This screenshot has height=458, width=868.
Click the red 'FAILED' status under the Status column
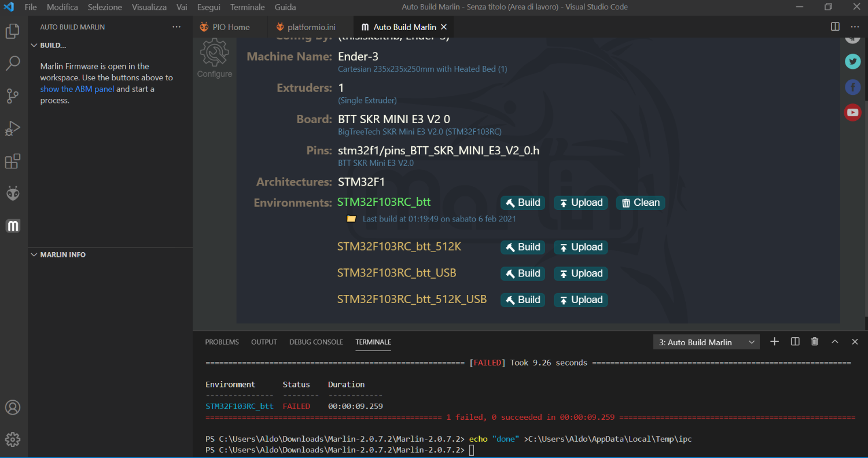click(x=296, y=406)
